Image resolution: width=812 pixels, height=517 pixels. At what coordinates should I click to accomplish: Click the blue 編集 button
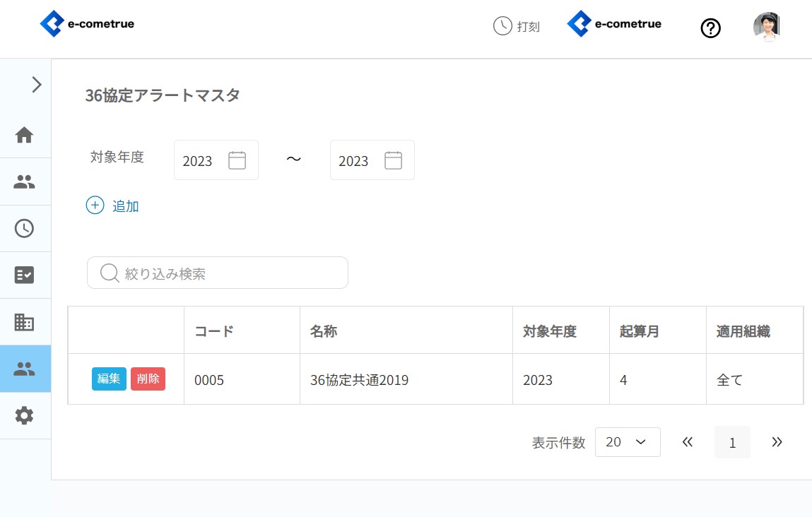pyautogui.click(x=109, y=379)
